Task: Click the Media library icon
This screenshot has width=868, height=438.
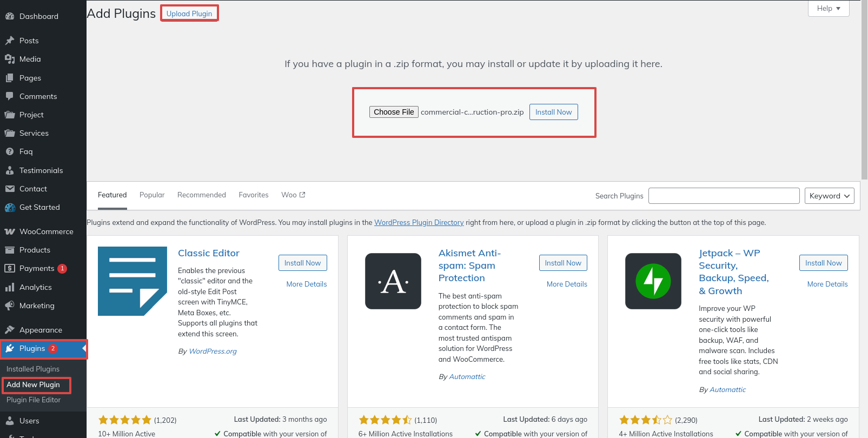Action: (x=10, y=59)
